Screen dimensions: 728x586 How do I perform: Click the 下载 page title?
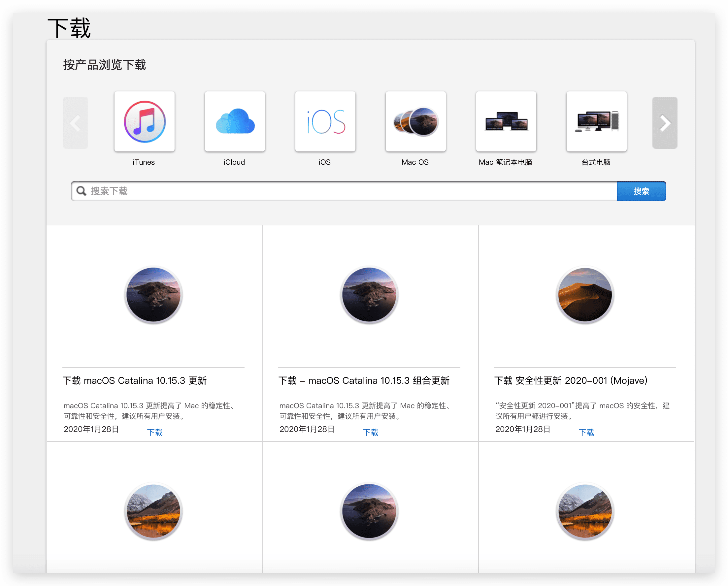(69, 28)
